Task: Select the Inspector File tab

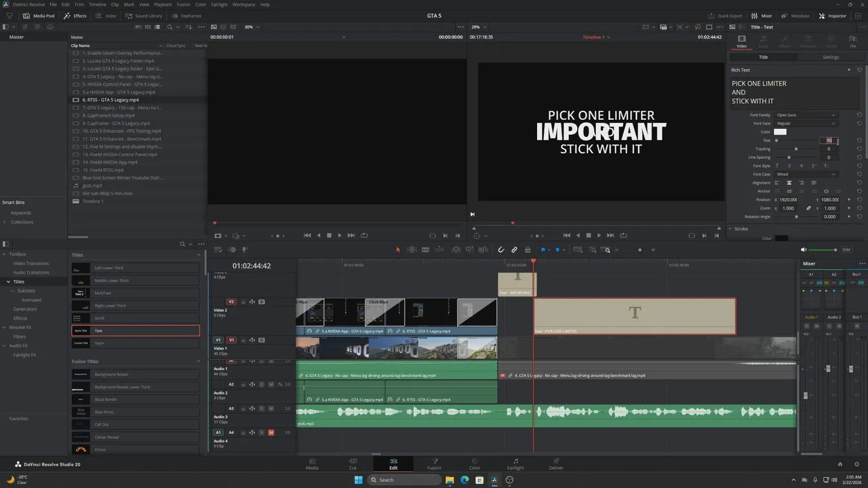Action: pyautogui.click(x=853, y=41)
